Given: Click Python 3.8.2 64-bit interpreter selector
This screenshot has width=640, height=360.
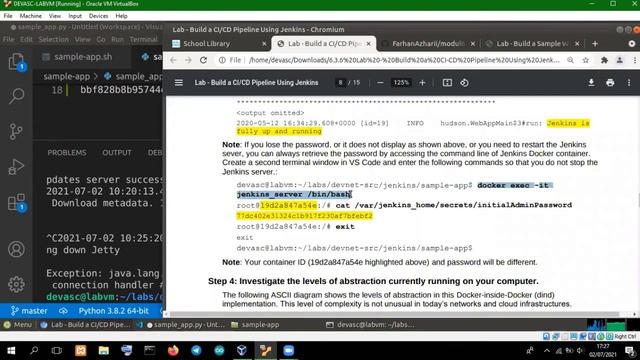Looking at the screenshot, I should [113, 311].
